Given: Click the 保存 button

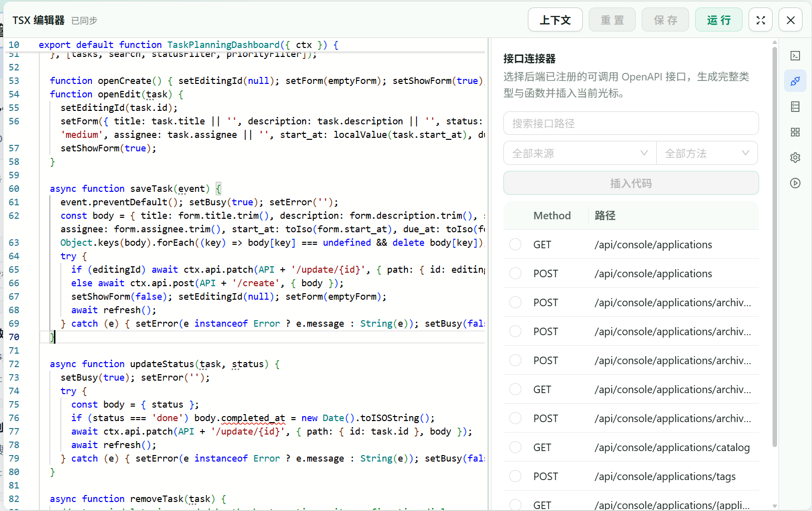Looking at the screenshot, I should coord(666,20).
